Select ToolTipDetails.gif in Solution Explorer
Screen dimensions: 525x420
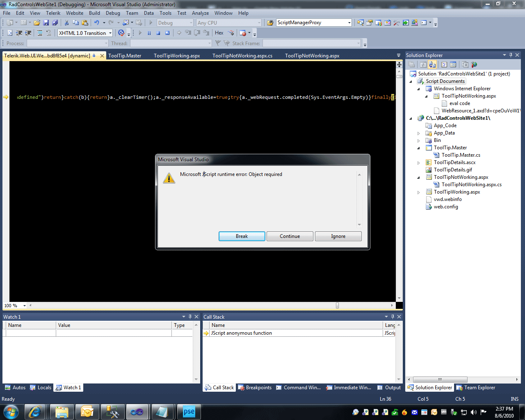(453, 170)
